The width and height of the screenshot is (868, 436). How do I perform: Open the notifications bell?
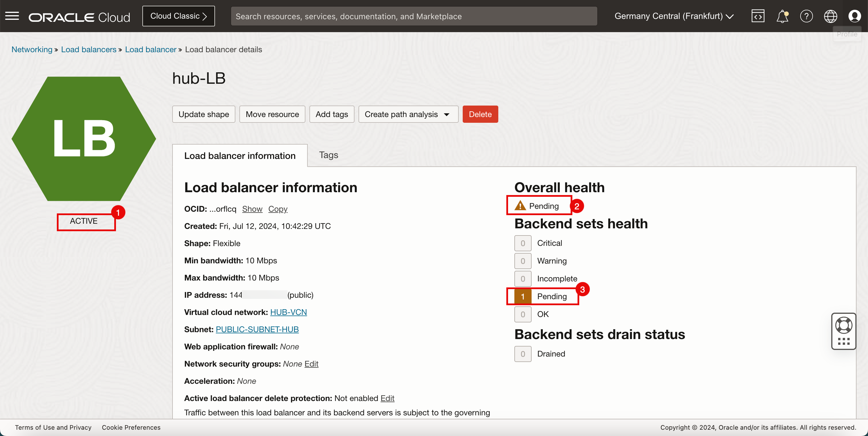click(x=782, y=16)
